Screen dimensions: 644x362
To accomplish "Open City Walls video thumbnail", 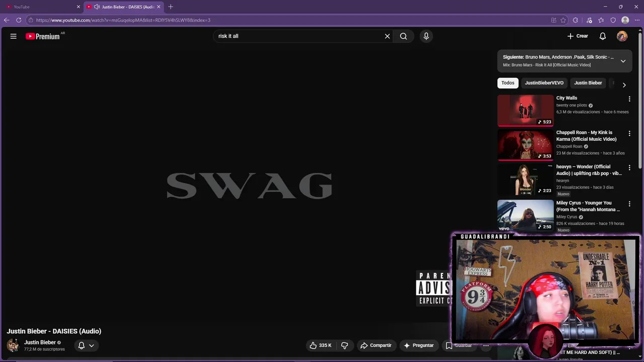I will pyautogui.click(x=525, y=111).
